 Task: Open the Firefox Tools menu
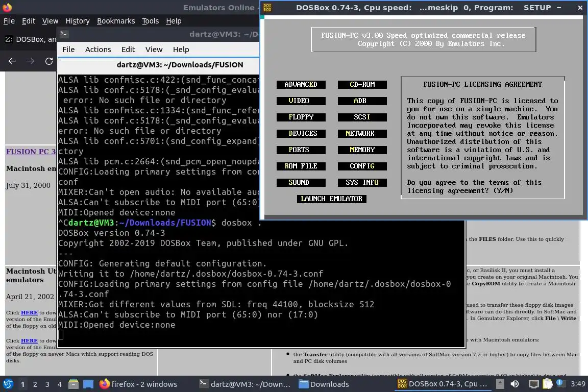(x=151, y=21)
